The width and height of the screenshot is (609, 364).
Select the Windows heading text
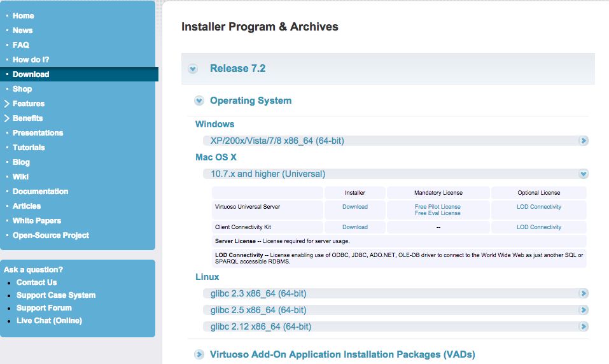(215, 124)
